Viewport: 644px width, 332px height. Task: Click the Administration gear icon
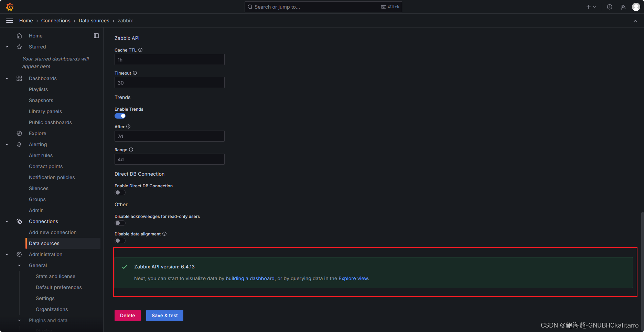coord(19,254)
